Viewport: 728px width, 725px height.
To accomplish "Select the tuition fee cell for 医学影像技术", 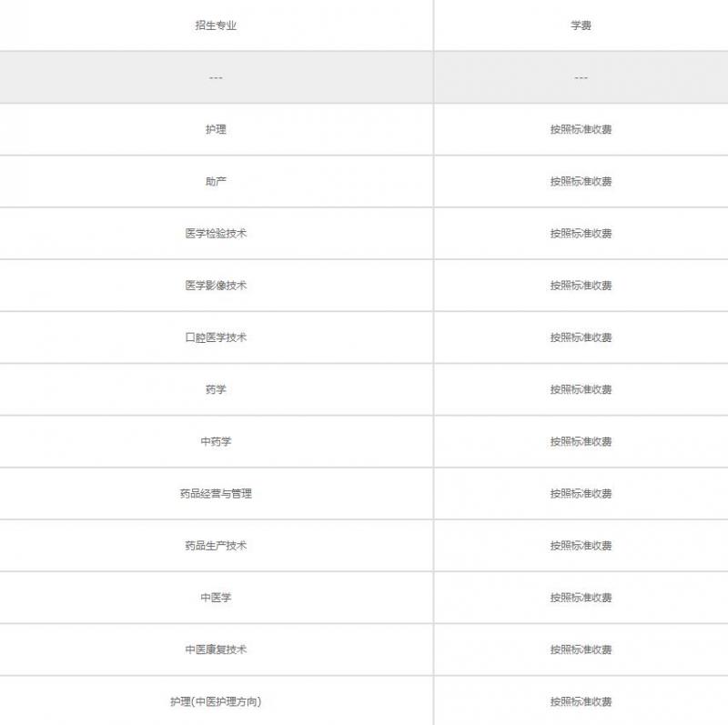I will 581,286.
